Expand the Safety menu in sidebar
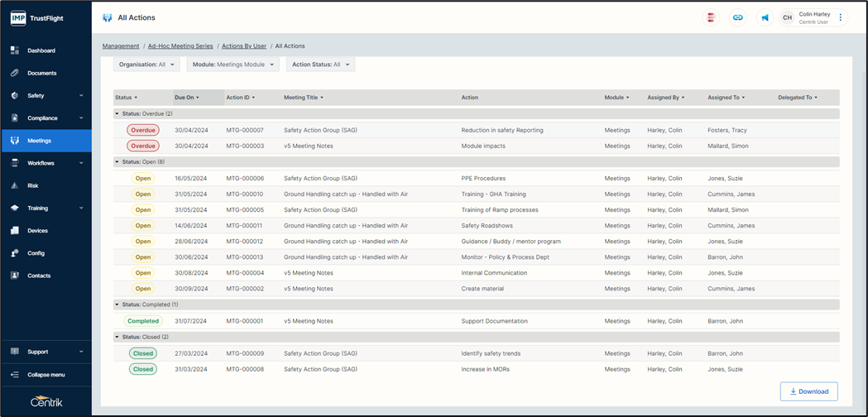This screenshot has width=868, height=417. tap(46, 96)
